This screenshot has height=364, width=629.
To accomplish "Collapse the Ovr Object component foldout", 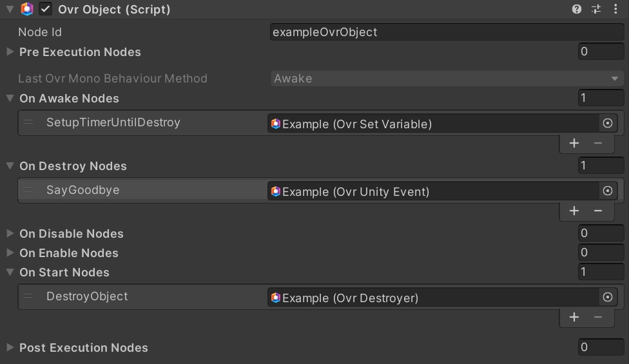I will pyautogui.click(x=10, y=9).
